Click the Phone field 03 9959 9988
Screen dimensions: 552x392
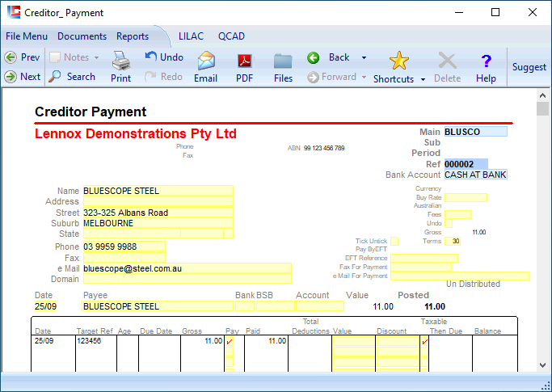click(124, 247)
